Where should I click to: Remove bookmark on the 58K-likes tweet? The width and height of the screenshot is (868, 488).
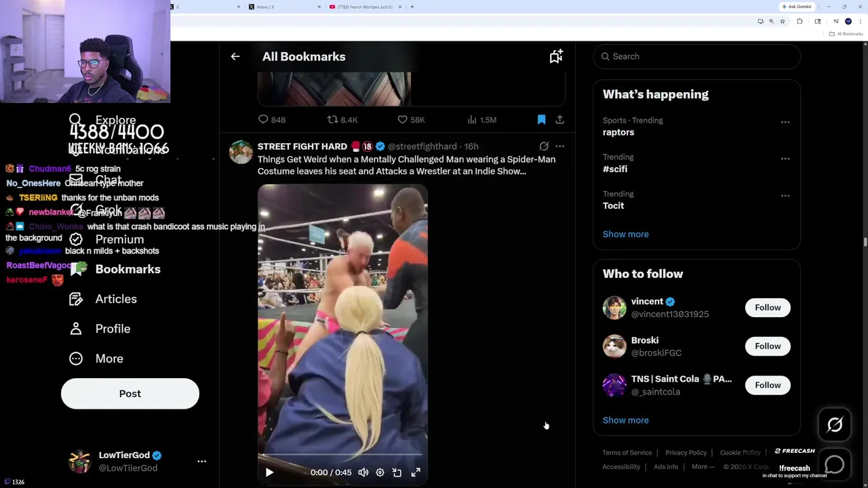click(541, 119)
